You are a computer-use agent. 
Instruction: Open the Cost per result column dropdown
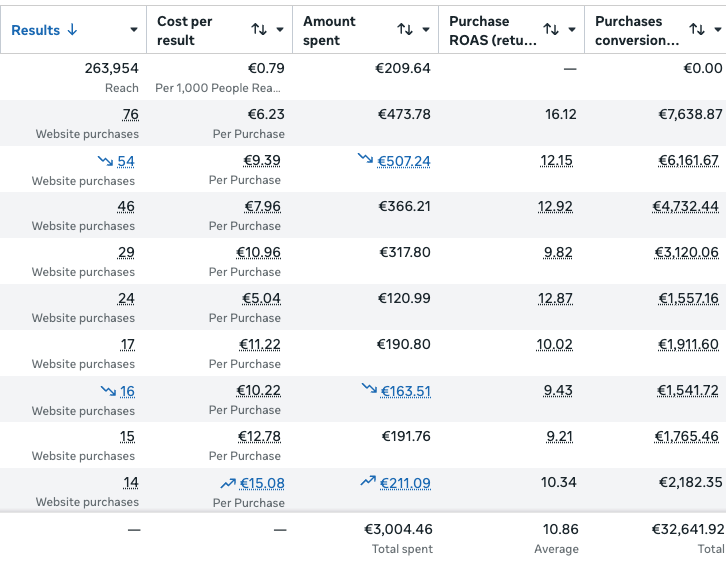click(280, 30)
